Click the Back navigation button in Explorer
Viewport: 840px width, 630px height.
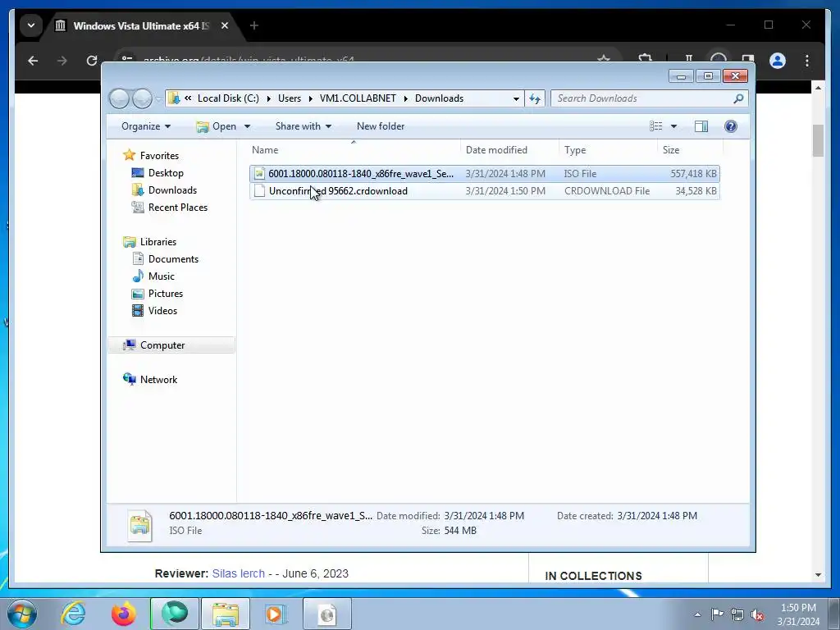coord(120,98)
